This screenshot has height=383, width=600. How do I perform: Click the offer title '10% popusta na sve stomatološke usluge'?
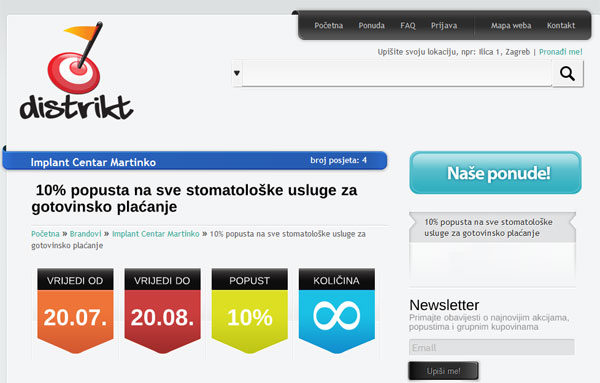pyautogui.click(x=194, y=198)
